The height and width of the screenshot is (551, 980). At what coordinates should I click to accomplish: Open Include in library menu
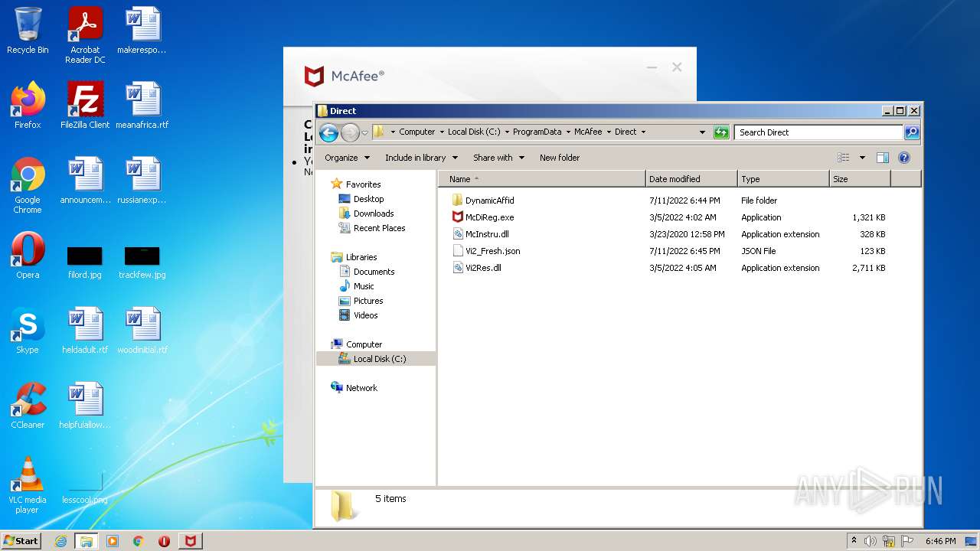[x=421, y=158]
